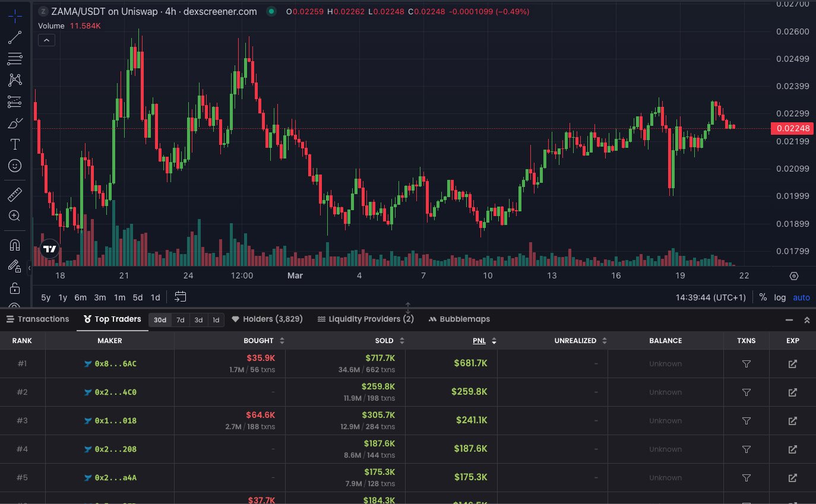
Task: Set chart range to 6m
Action: 80,297
